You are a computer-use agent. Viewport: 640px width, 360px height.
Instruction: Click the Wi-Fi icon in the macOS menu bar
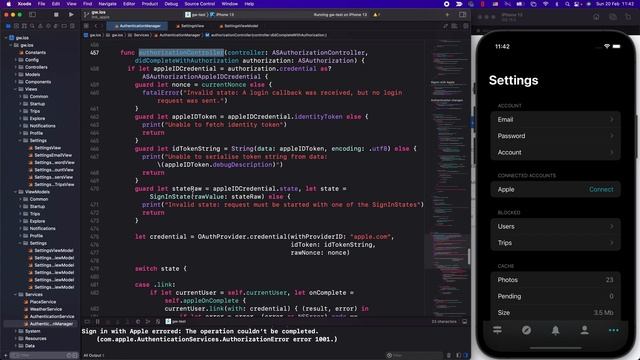coord(546,4)
